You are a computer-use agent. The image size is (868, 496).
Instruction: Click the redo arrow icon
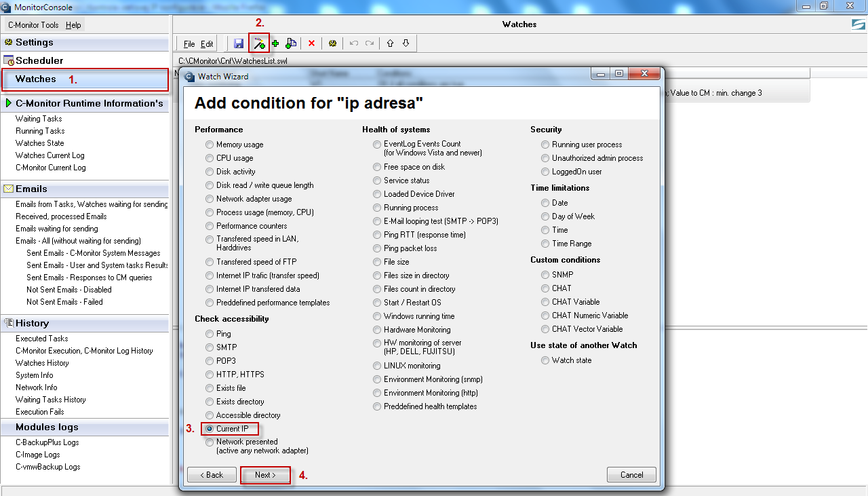[x=370, y=43]
